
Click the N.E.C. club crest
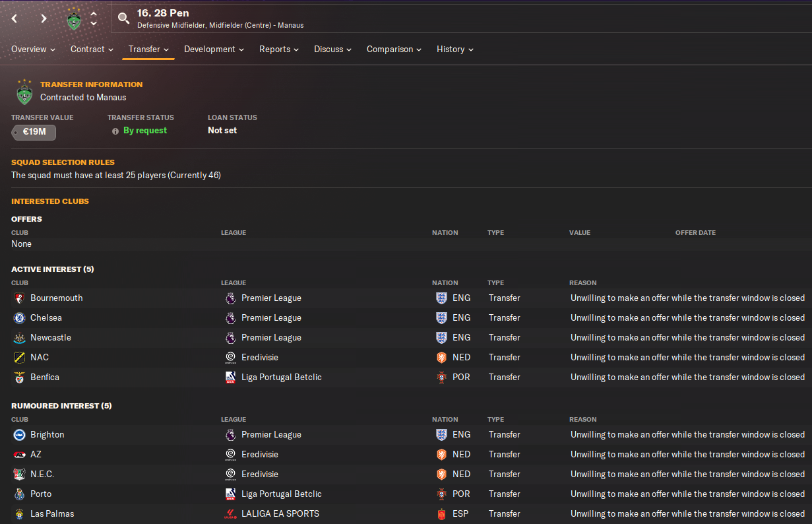19,475
